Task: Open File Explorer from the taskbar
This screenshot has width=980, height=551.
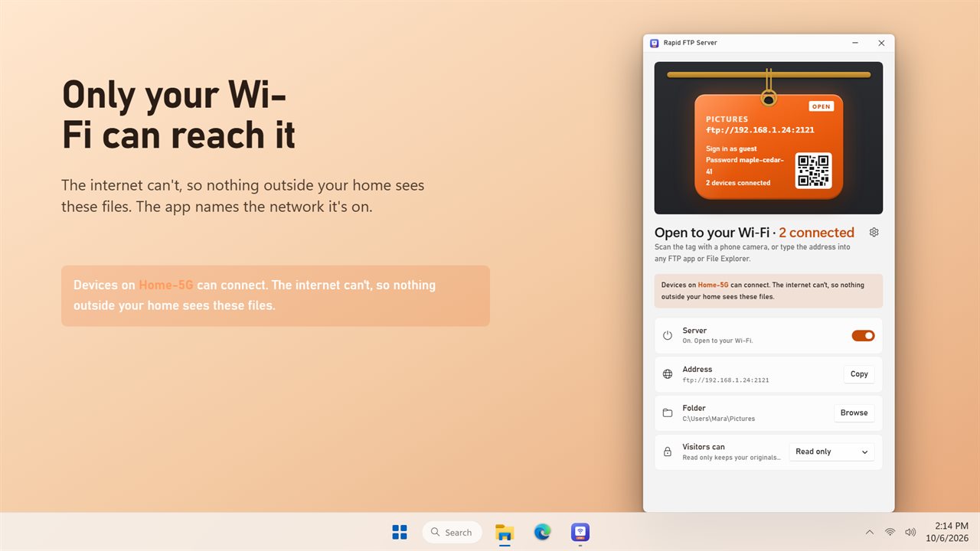Action: pyautogui.click(x=504, y=532)
